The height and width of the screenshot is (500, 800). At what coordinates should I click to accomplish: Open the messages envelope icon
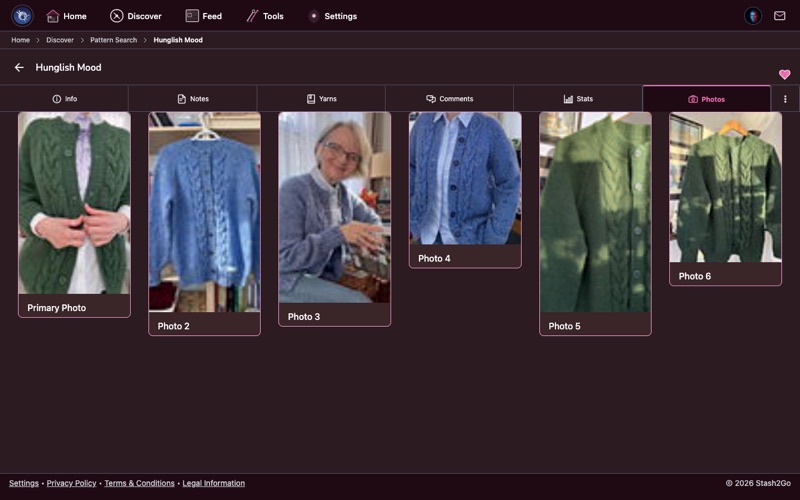[779, 16]
